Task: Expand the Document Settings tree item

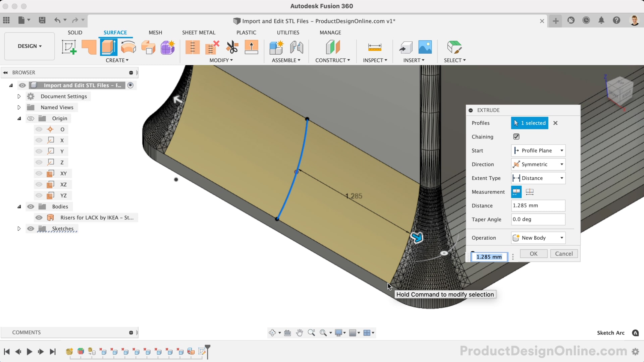Action: click(x=19, y=96)
